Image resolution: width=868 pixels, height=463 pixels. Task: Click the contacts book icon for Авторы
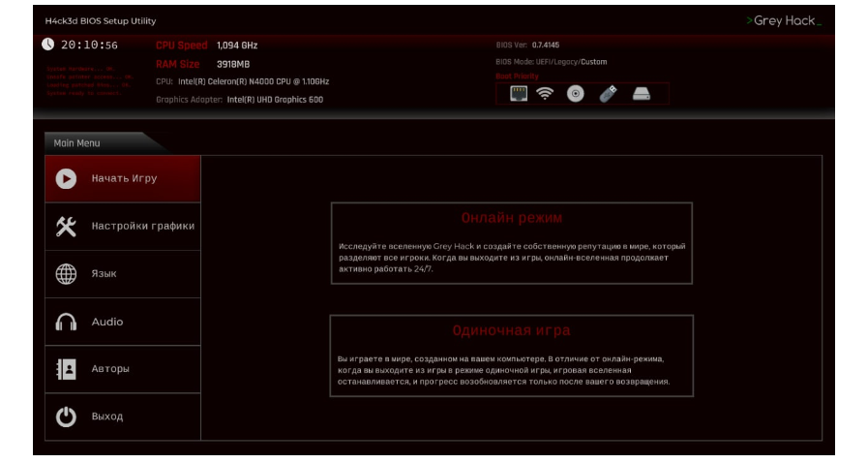[x=66, y=369]
